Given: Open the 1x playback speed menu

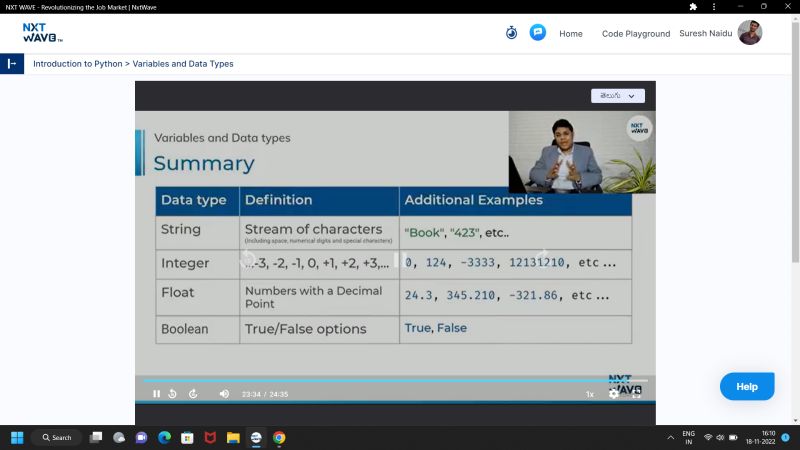Looking at the screenshot, I should tap(590, 394).
